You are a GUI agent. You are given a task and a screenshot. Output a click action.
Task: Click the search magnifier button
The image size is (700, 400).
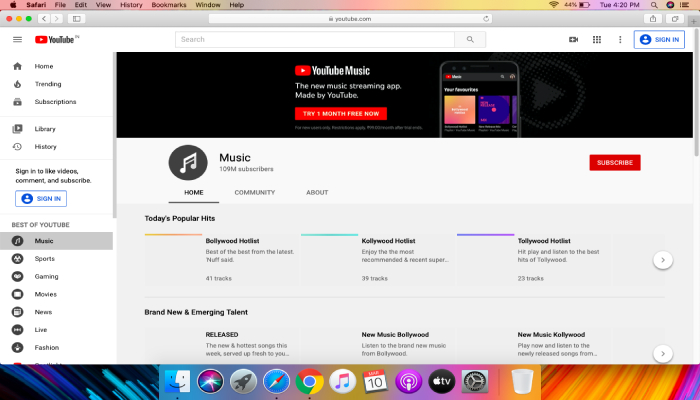coord(470,39)
